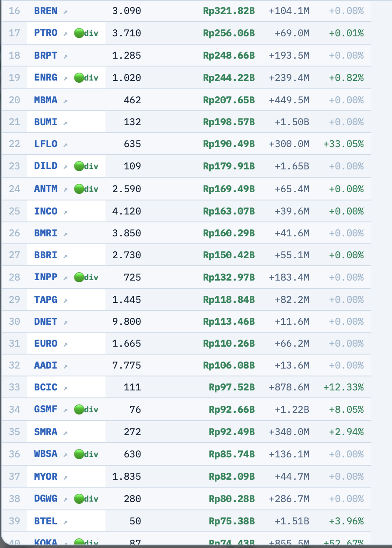Click the Rp198.57B value for BUMI
392x548 pixels.
coord(229,122)
